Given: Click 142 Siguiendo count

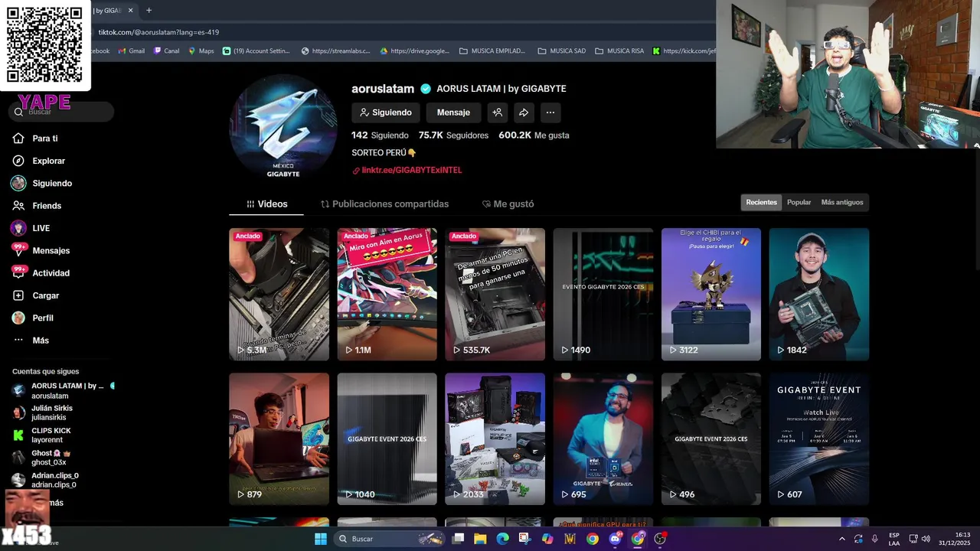Looking at the screenshot, I should 380,135.
